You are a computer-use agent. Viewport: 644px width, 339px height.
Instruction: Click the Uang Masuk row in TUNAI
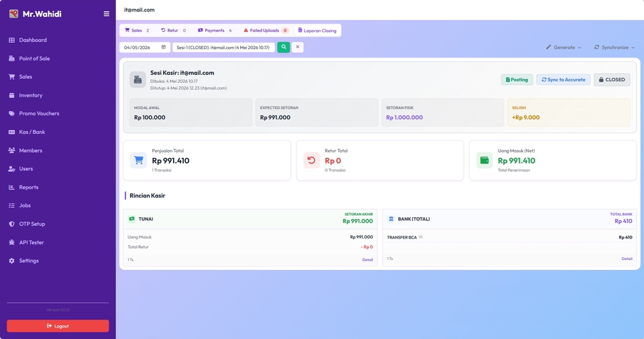pos(250,236)
